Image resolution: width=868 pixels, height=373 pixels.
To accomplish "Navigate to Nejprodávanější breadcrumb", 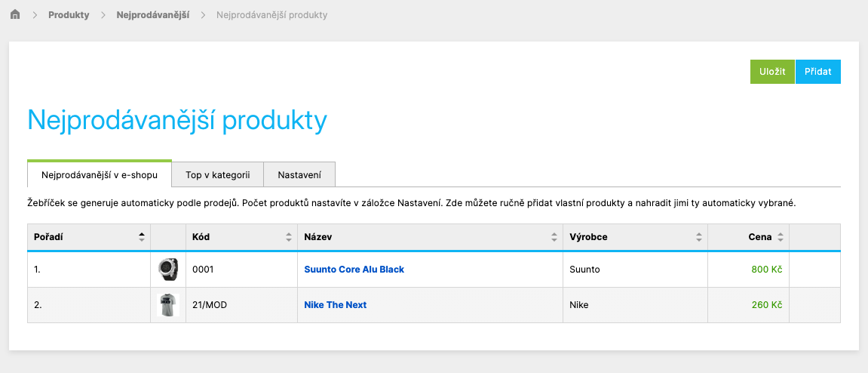I will click(153, 15).
